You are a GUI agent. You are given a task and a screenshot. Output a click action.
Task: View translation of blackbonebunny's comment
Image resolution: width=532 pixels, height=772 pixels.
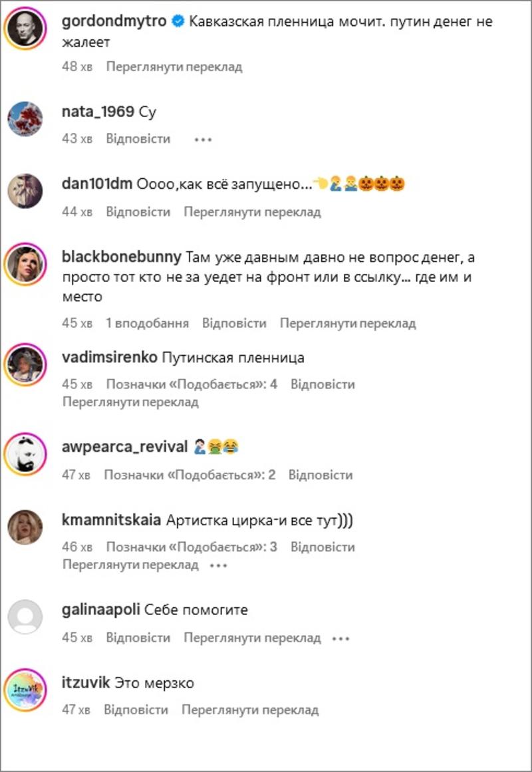(x=348, y=323)
